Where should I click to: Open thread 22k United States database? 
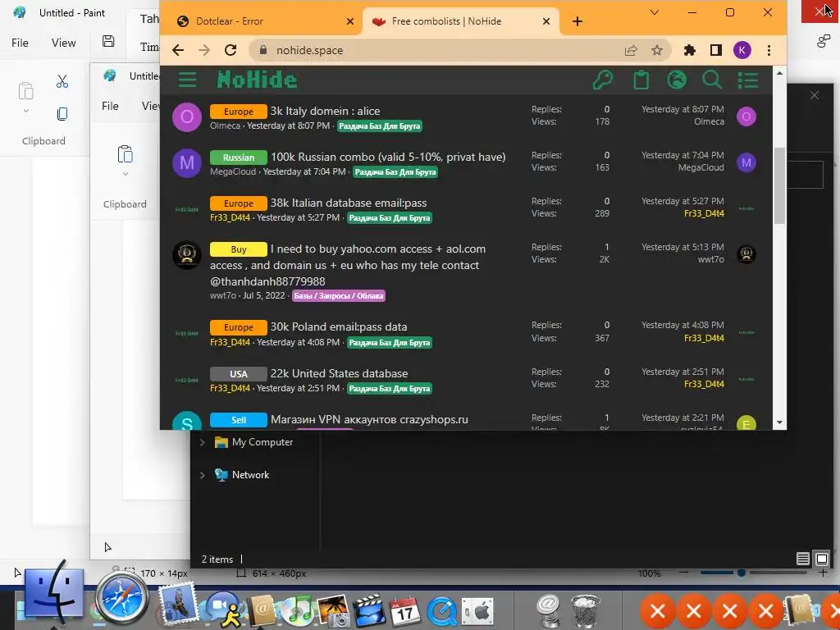coord(339,373)
